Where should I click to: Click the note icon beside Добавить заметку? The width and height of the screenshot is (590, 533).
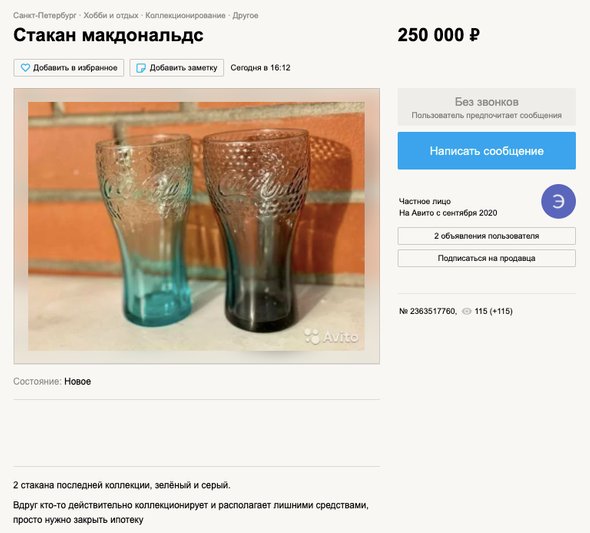click(141, 68)
